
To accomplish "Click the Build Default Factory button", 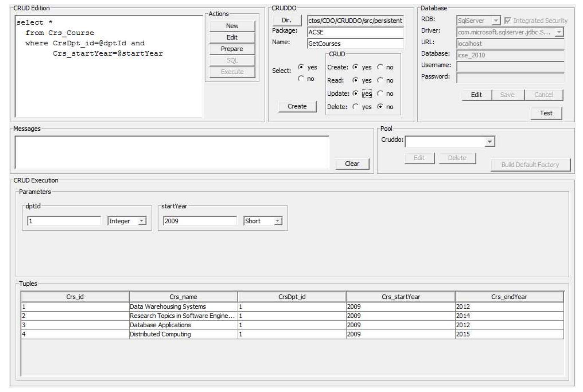I will pyautogui.click(x=530, y=165).
